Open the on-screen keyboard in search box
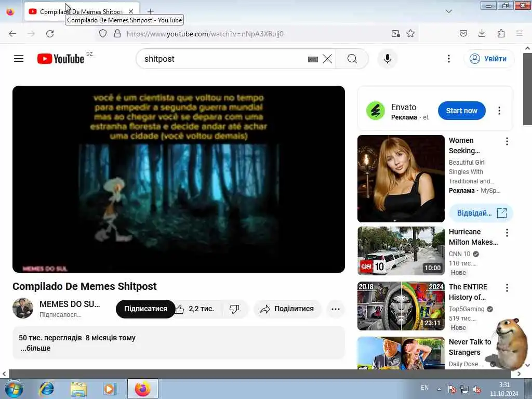Screen dimensions: 532x399 click(313, 59)
